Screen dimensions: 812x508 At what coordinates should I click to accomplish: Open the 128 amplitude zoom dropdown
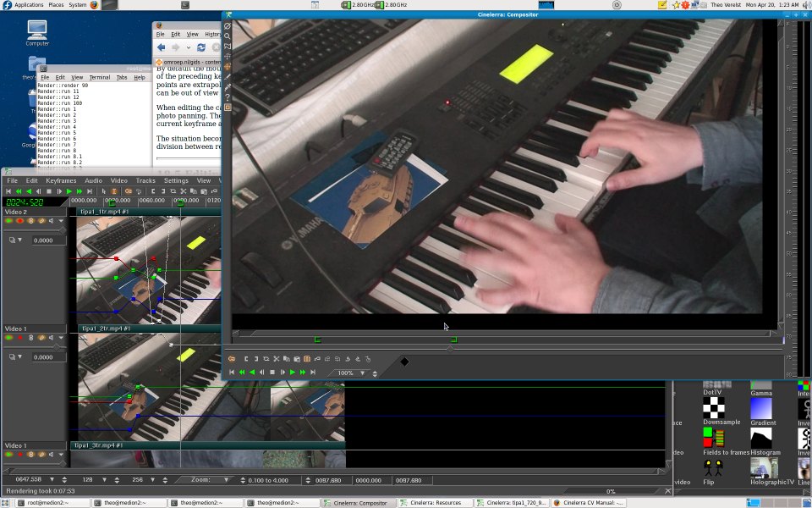tap(104, 480)
